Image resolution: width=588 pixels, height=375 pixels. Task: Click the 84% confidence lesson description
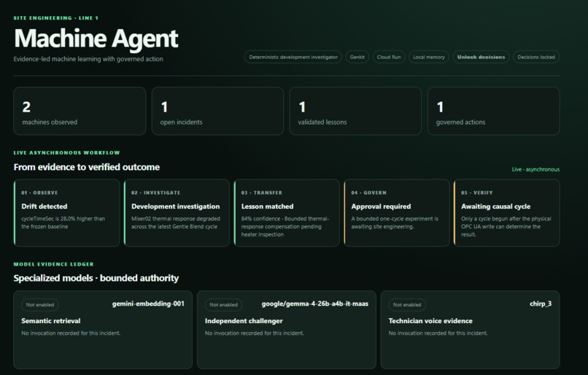click(285, 226)
